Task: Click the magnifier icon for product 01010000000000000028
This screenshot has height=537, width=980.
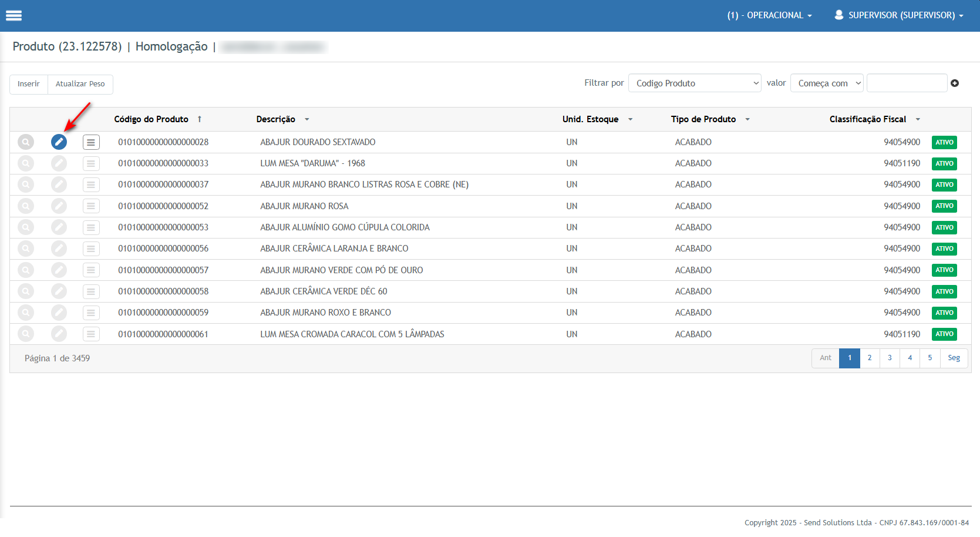Action: pyautogui.click(x=26, y=142)
